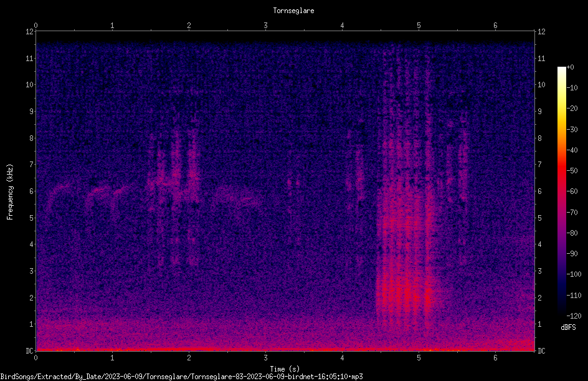Click the 6 tick on the left frequency axis
Screen dimensions: 588x381
(x=32, y=191)
